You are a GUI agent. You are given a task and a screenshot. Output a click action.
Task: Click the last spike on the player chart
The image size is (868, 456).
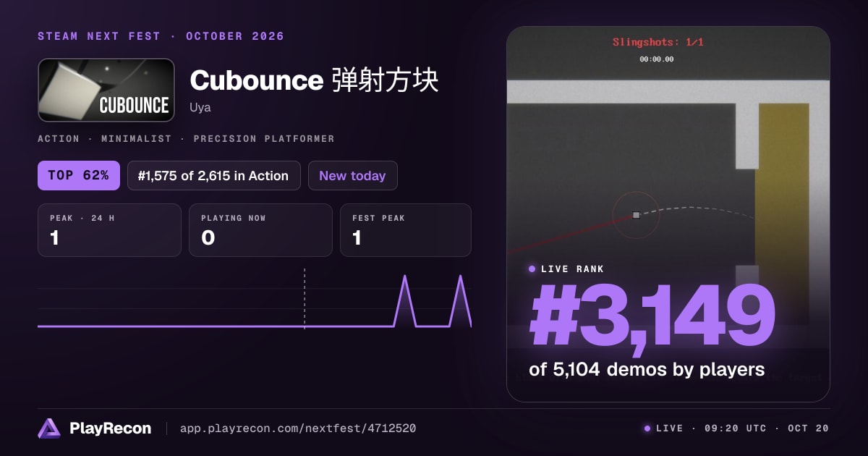tap(461, 300)
